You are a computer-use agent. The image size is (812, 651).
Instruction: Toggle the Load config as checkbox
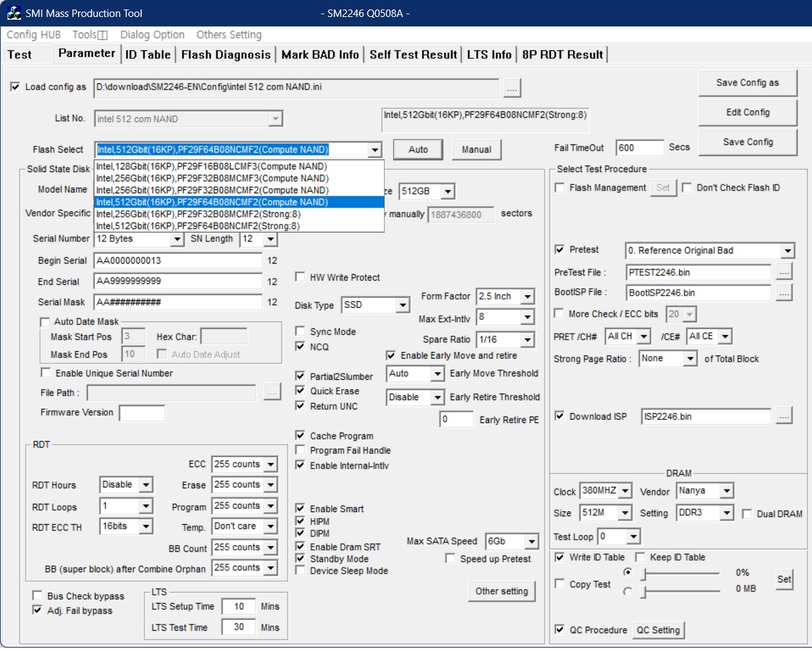click(15, 87)
